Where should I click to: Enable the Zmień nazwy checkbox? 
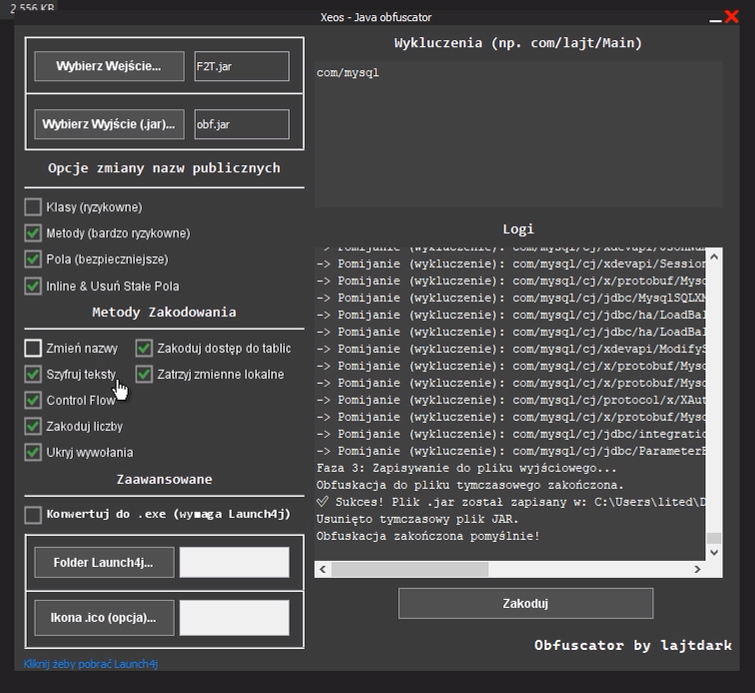tap(33, 349)
